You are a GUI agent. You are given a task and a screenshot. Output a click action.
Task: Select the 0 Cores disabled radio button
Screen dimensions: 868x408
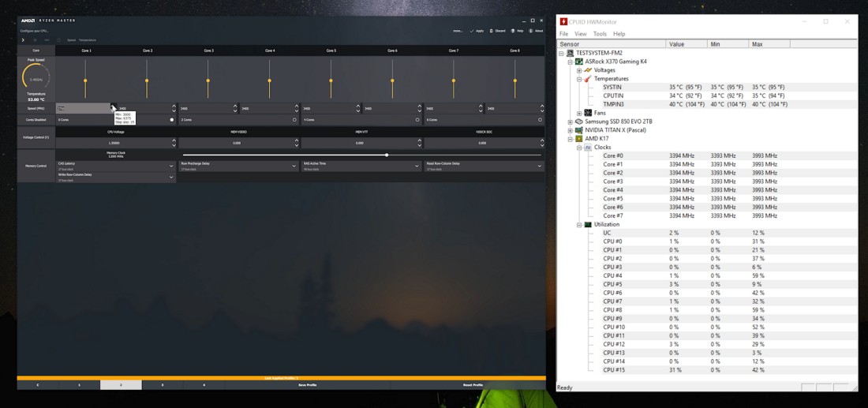(x=172, y=120)
